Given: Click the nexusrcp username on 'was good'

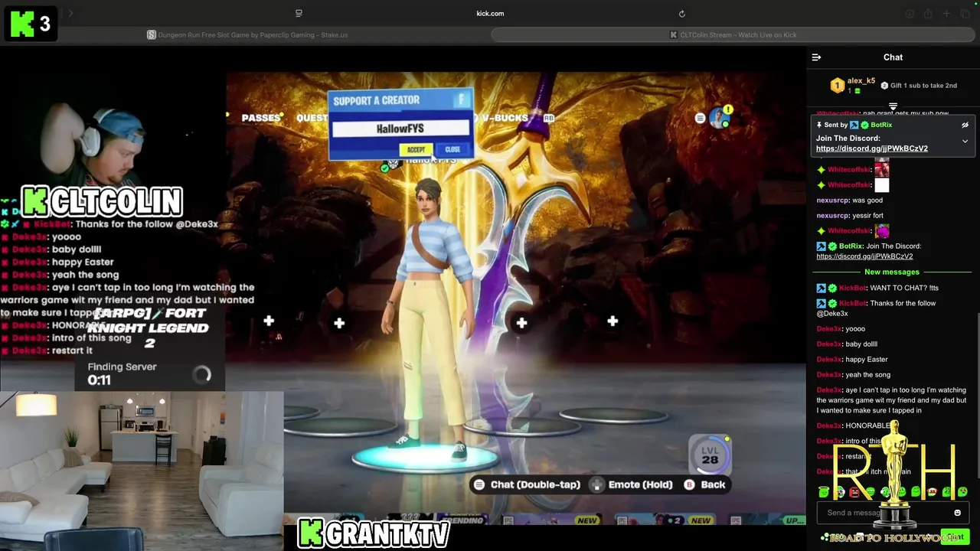Looking at the screenshot, I should pos(832,201).
